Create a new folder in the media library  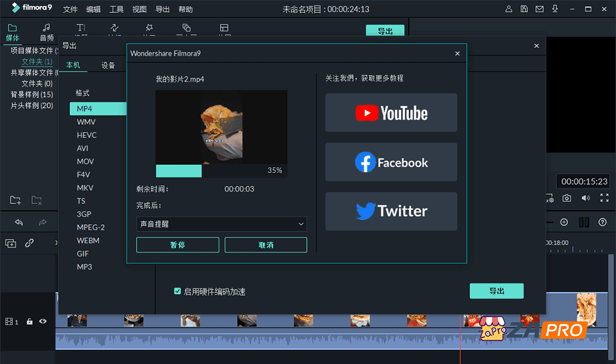tap(15, 200)
